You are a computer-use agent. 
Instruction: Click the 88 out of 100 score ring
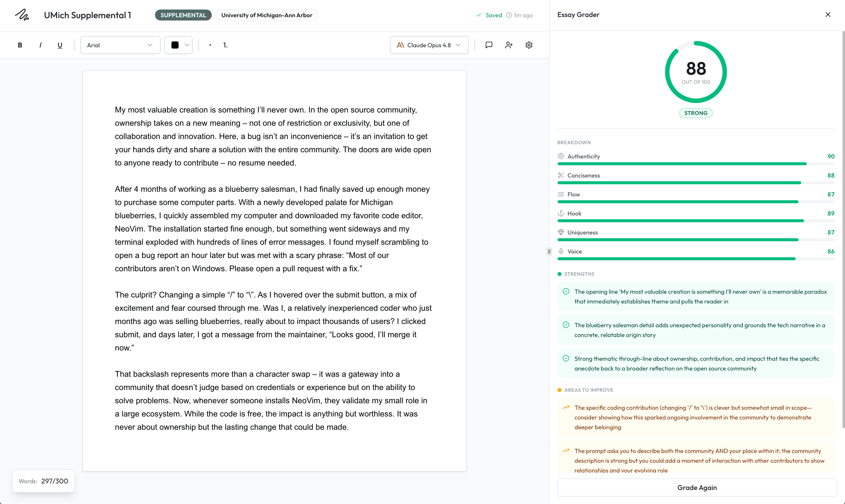(696, 72)
